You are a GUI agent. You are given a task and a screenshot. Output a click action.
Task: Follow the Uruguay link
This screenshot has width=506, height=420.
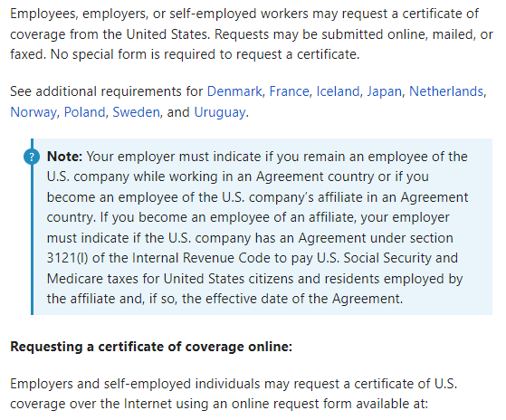click(220, 112)
